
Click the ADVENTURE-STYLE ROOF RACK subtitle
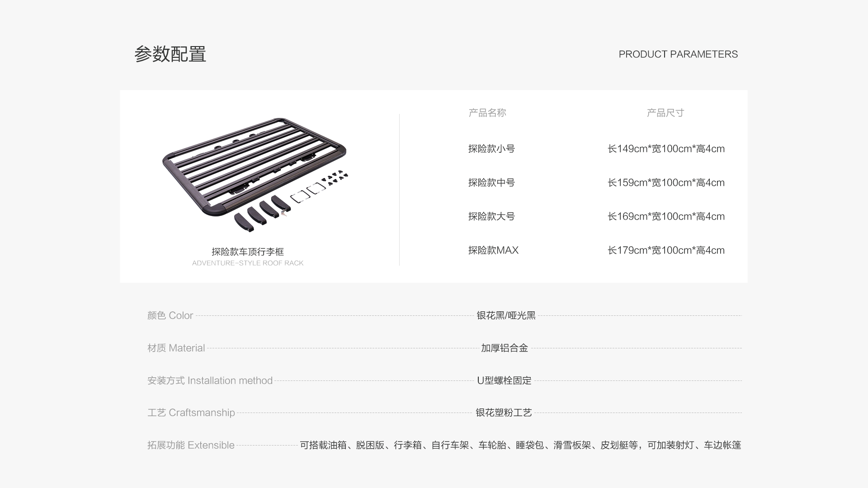[247, 263]
